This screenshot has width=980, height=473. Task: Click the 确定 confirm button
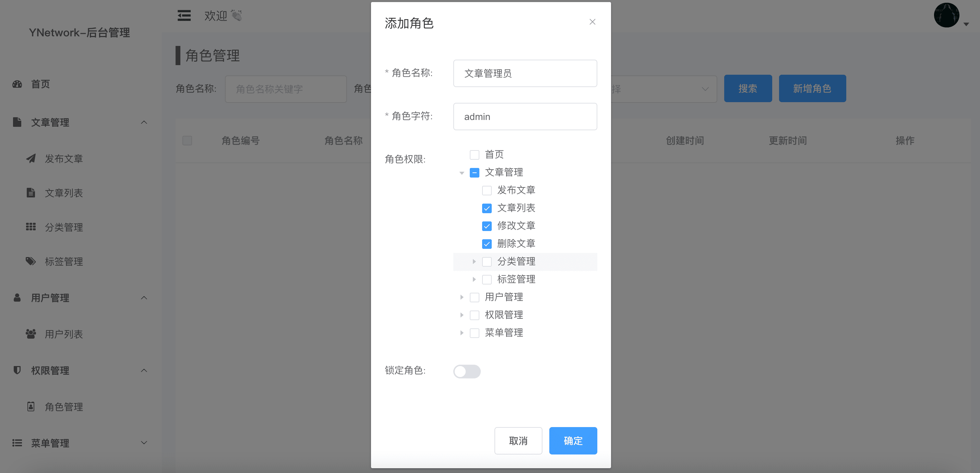(573, 441)
